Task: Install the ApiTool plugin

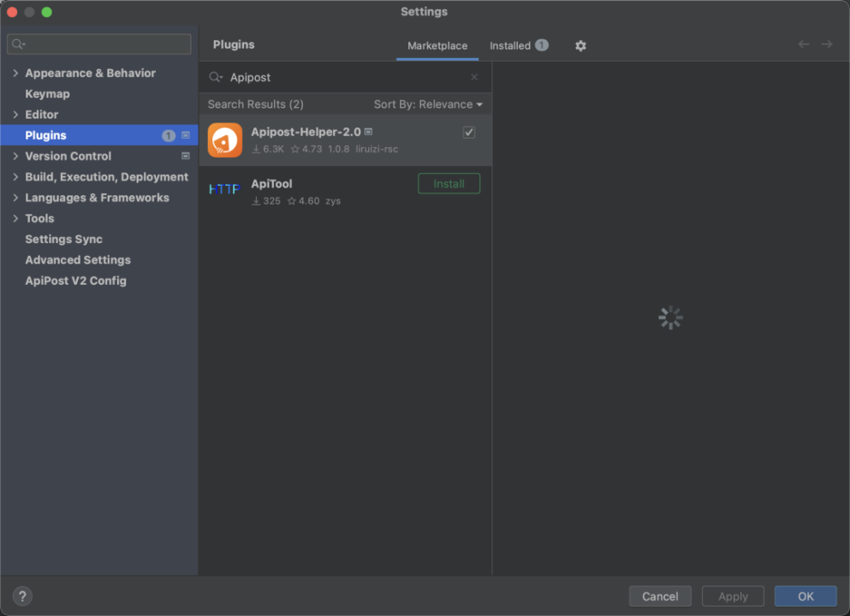Action: coord(449,184)
